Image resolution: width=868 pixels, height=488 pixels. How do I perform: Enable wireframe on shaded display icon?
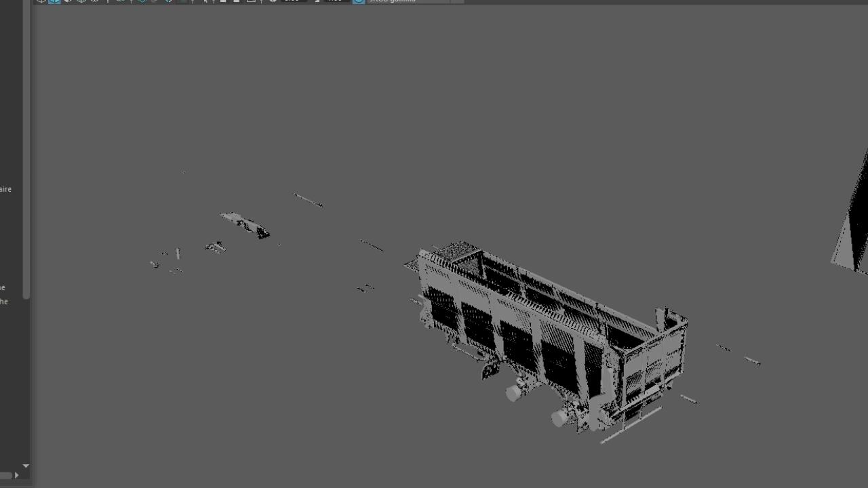(x=81, y=1)
